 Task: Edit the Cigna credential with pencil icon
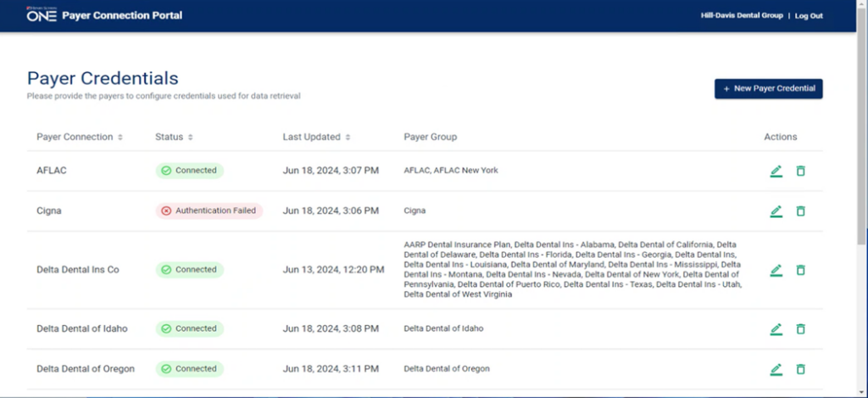click(x=776, y=211)
